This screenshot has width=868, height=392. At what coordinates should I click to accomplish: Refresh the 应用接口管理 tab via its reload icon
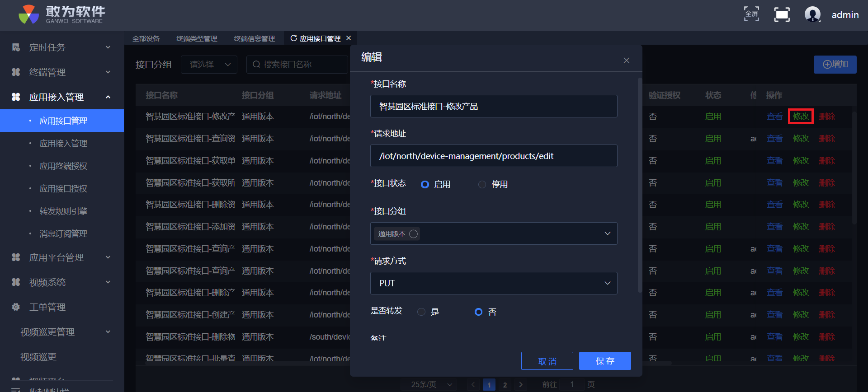293,38
